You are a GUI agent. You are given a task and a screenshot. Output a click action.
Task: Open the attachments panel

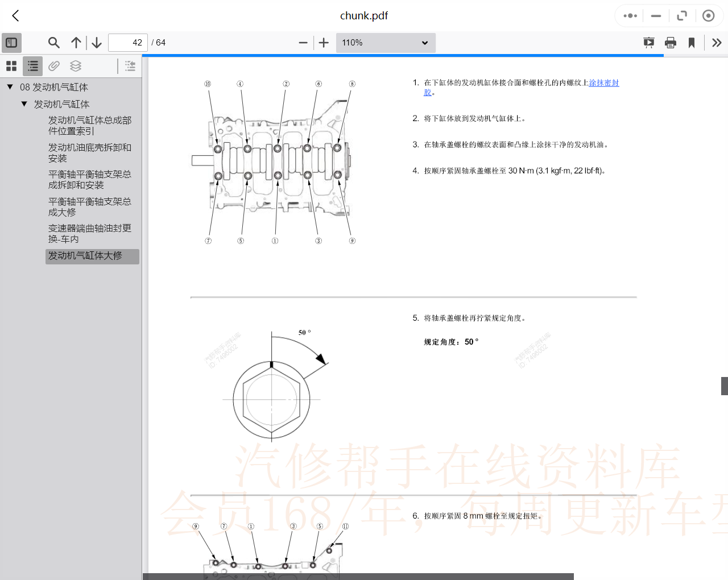(54, 65)
